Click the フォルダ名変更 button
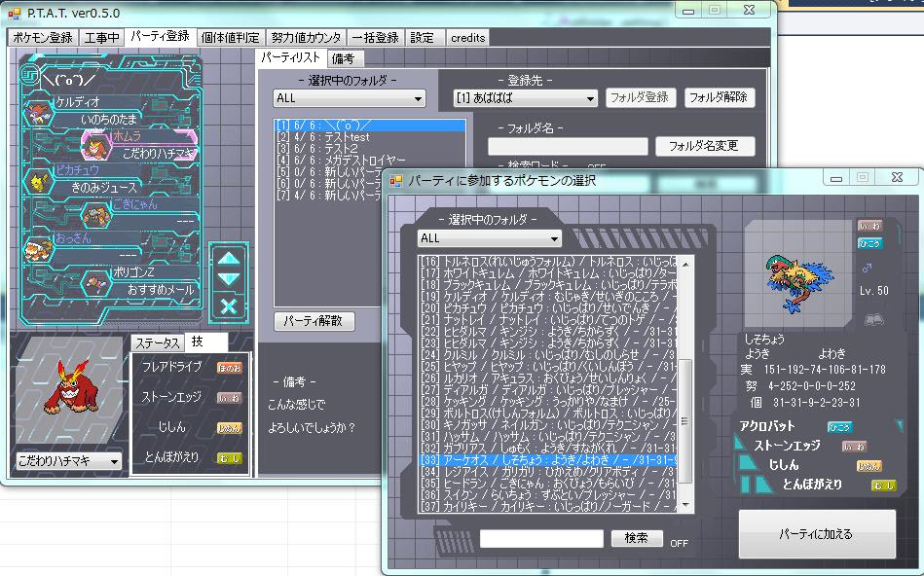This screenshot has height=576, width=924. pyautogui.click(x=704, y=146)
